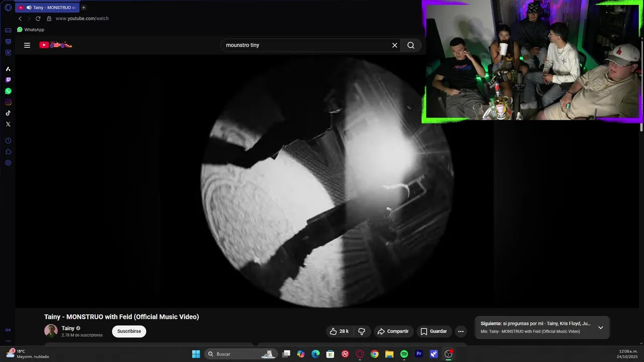Image resolution: width=644 pixels, height=362 pixels.
Task: Launch Copilot from taskbar
Action: 301,354
